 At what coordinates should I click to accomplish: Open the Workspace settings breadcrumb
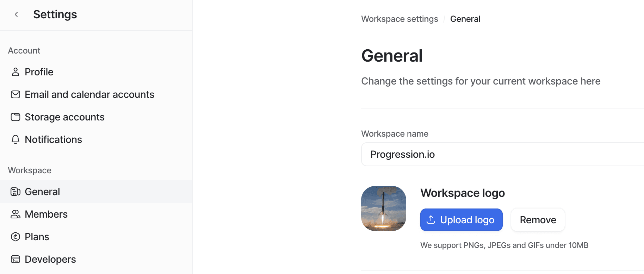(x=400, y=19)
